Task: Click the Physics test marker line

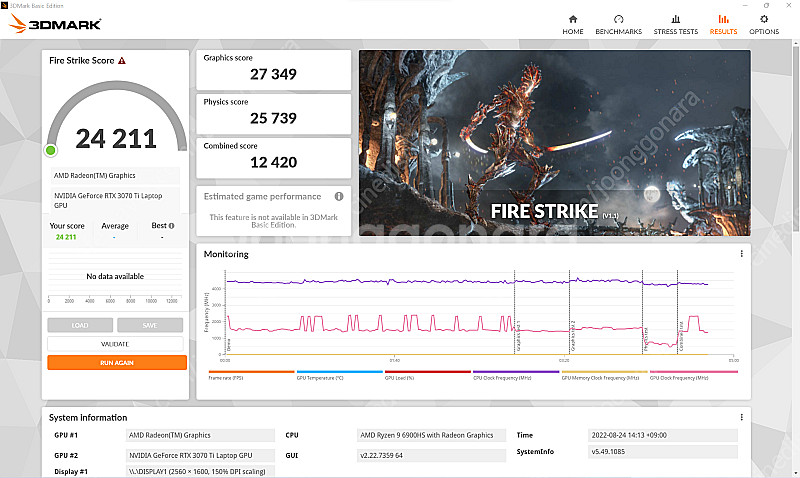Action: click(642, 312)
